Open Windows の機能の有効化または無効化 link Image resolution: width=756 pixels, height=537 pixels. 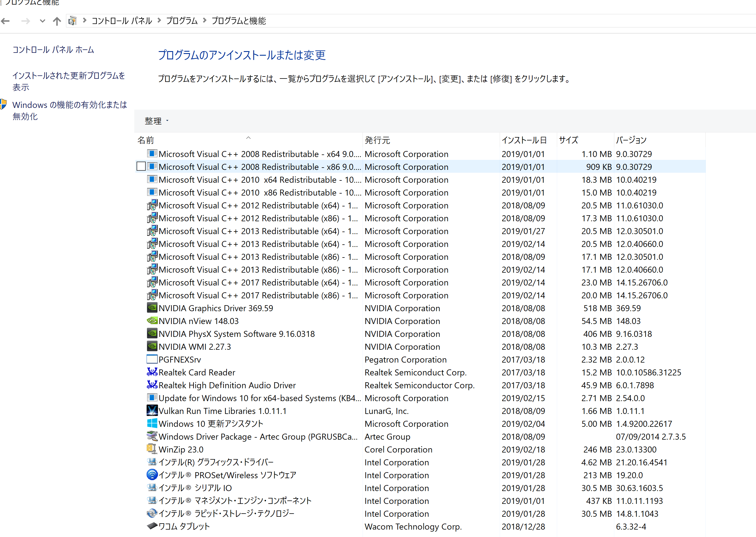[70, 110]
